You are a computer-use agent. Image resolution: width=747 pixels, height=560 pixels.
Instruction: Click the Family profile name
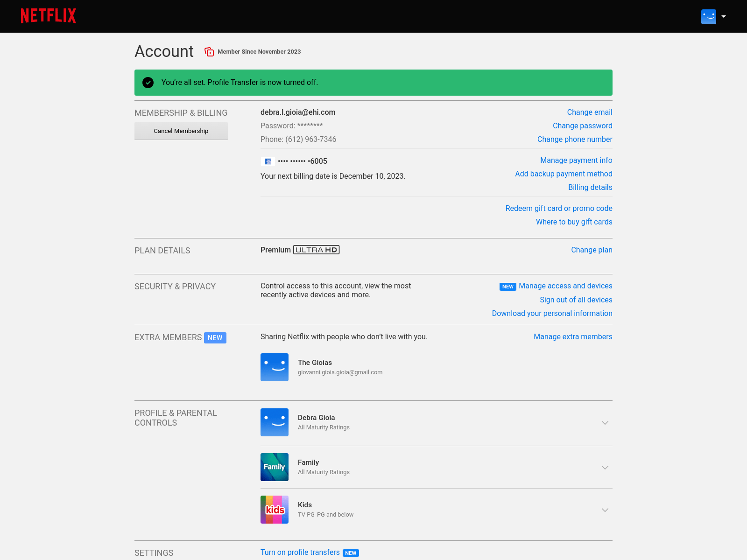click(x=308, y=462)
